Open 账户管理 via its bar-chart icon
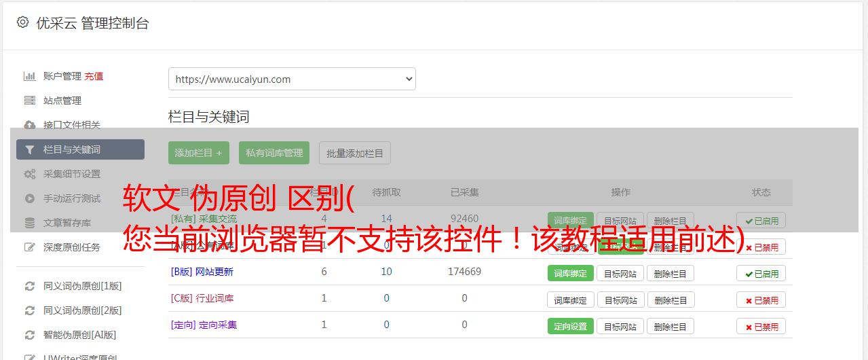The height and width of the screenshot is (360, 868). pyautogui.click(x=29, y=76)
